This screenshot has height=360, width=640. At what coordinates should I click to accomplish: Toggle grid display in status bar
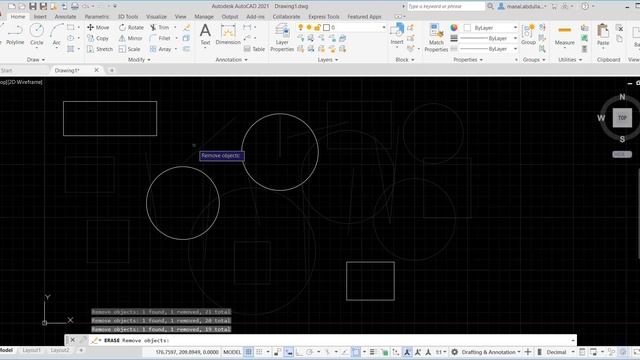click(248, 352)
